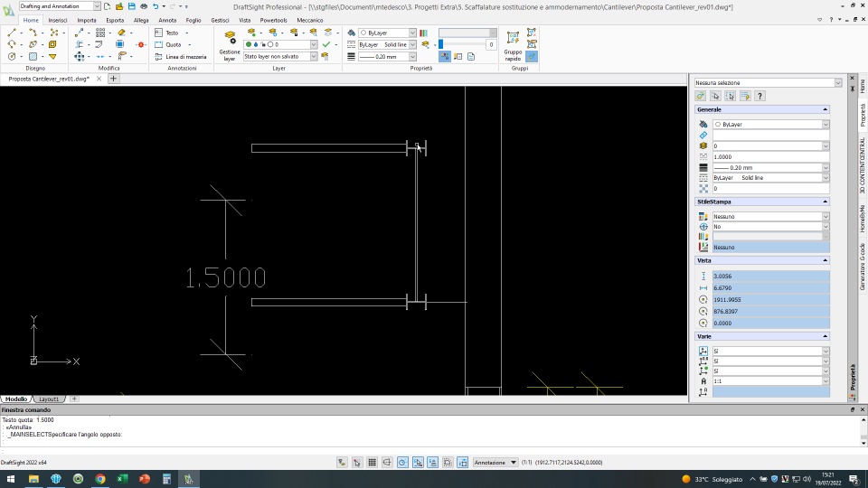Adjust the transparency slider in Proprietà group
The image size is (868, 488).
click(x=461, y=44)
